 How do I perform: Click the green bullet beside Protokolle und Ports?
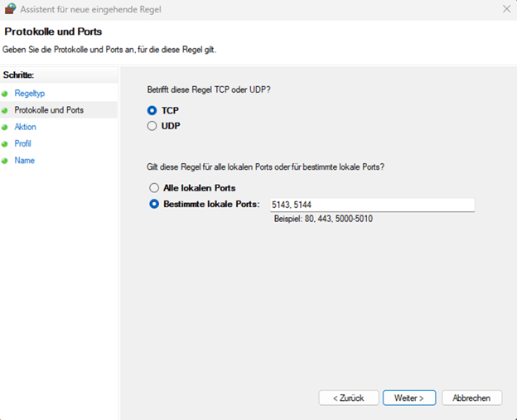(5, 110)
